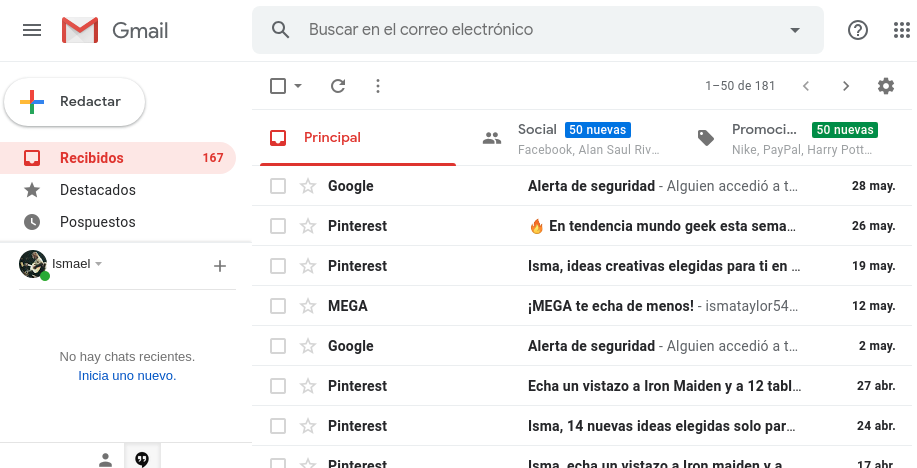Go to next page of emails
917x468 pixels.
pos(846,86)
